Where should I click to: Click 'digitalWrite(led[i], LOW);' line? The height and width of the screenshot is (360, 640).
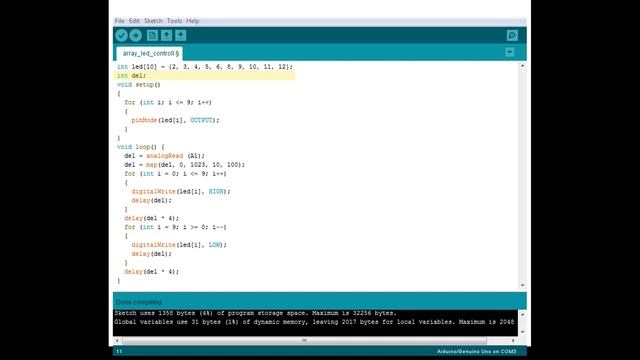click(x=179, y=244)
